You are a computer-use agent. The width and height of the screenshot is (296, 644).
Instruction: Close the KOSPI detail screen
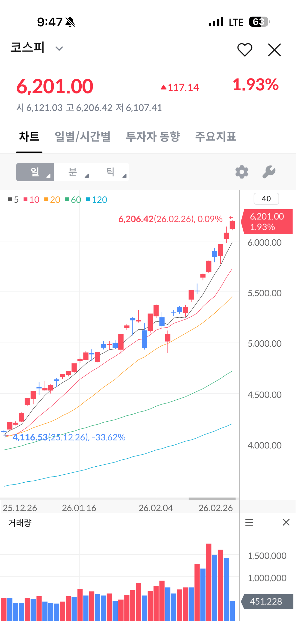[x=274, y=50]
